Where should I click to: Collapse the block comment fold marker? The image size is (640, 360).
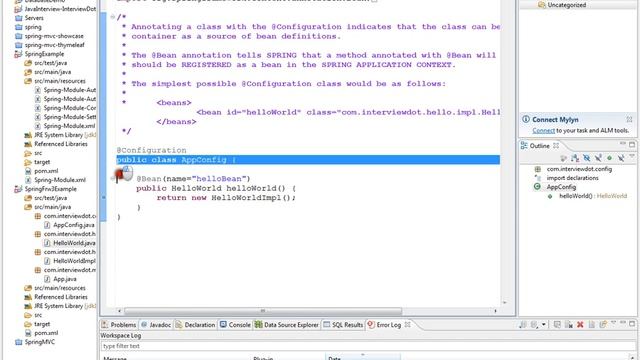click(112, 17)
